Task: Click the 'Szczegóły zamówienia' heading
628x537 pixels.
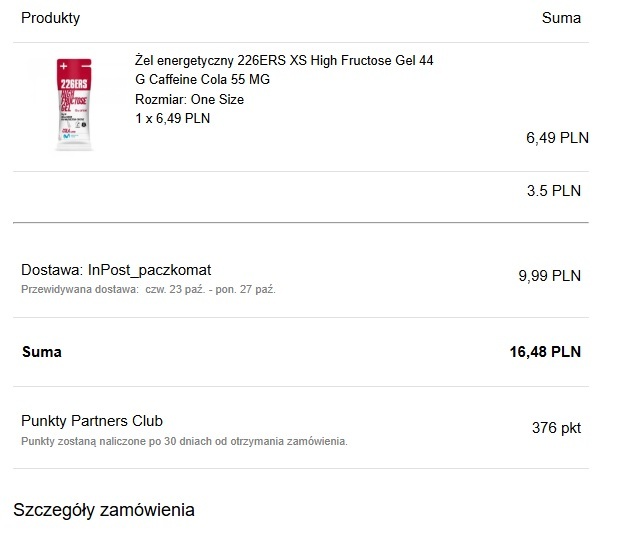Action: click(x=104, y=510)
